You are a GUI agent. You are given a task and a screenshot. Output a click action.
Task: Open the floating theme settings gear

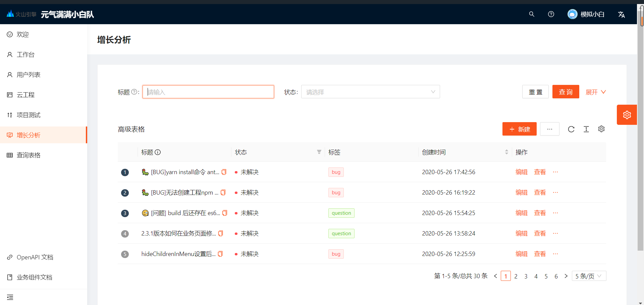point(627,114)
